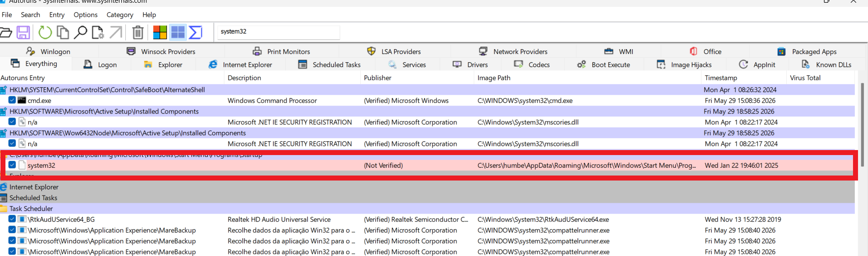Open the Help menu
This screenshot has height=256, width=868.
(x=149, y=15)
